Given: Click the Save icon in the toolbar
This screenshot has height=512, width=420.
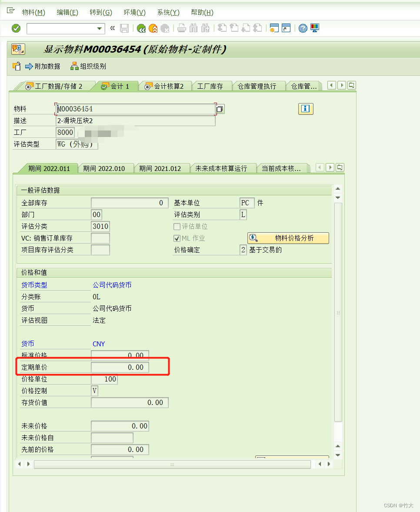Looking at the screenshot, I should pos(124,28).
